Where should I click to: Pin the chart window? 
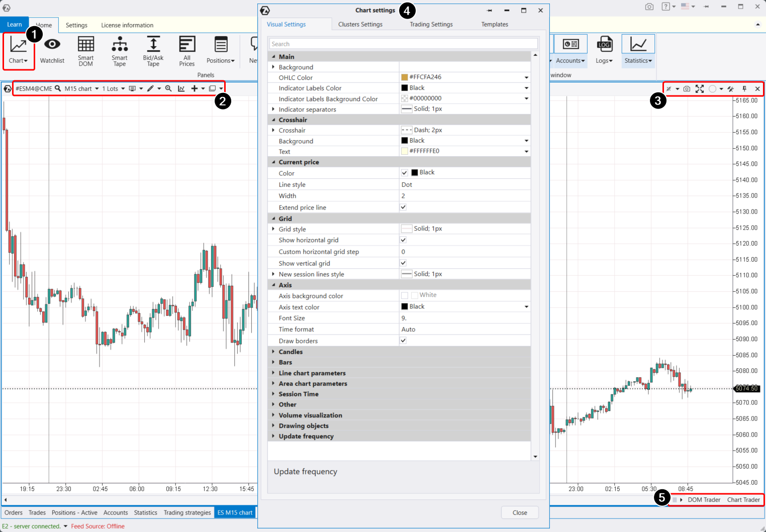click(x=744, y=89)
